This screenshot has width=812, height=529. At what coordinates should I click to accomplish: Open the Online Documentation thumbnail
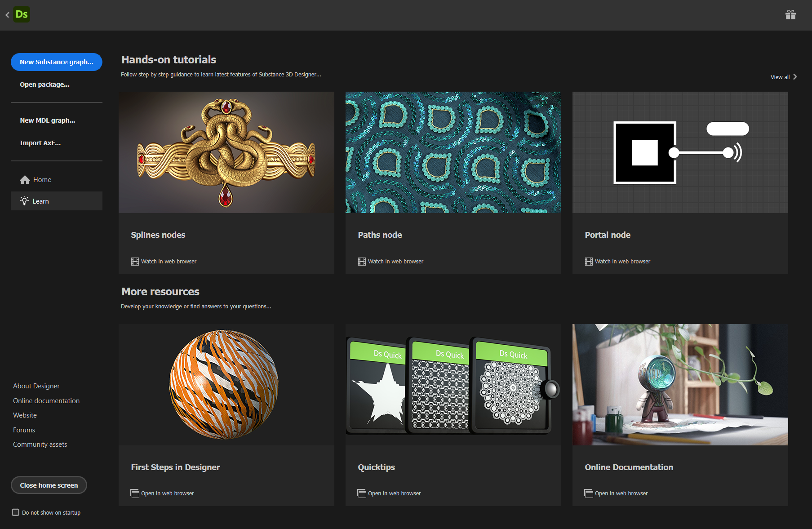pyautogui.click(x=680, y=384)
